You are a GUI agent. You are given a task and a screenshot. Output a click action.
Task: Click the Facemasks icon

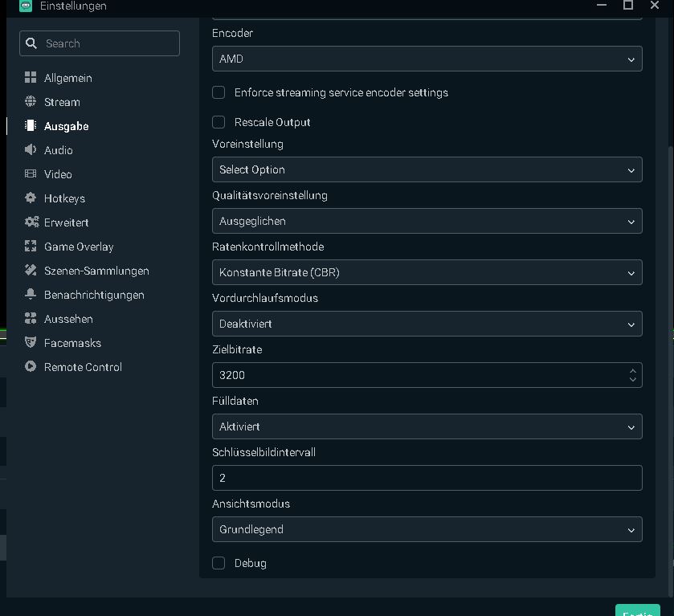point(31,343)
